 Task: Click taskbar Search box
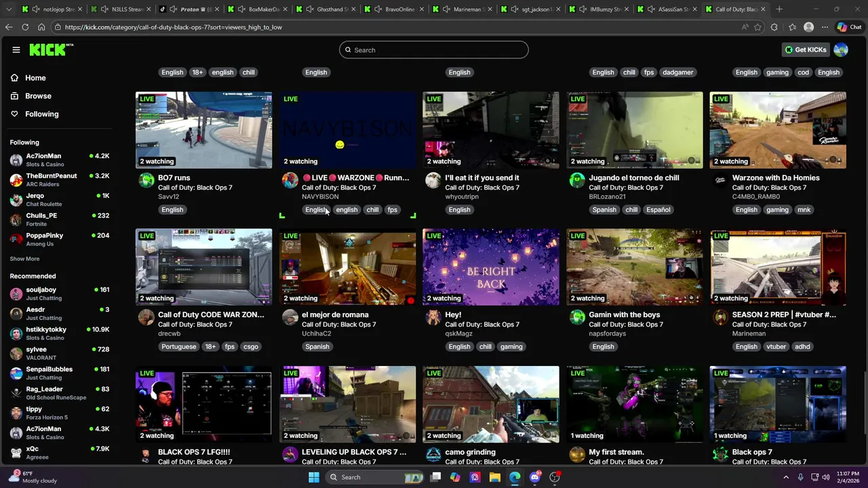[376, 477]
